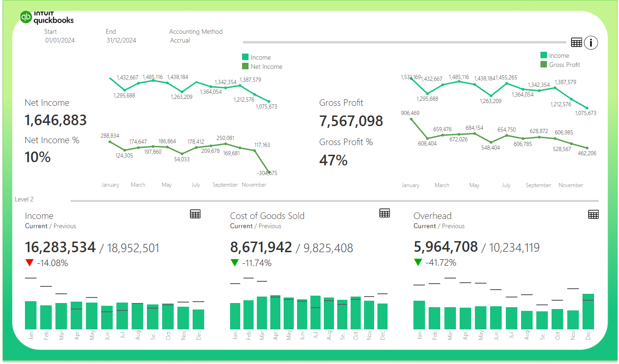This screenshot has width=619, height=364.
Task: Click the info icon in the top right
Action: (591, 42)
